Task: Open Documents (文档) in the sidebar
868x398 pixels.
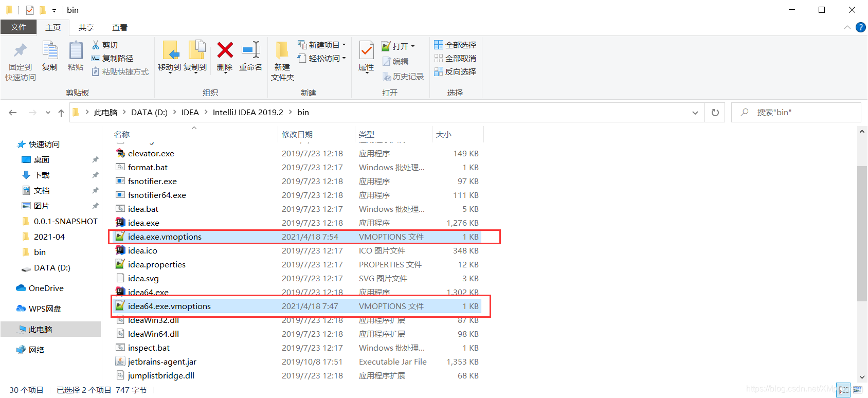Action: (42, 191)
